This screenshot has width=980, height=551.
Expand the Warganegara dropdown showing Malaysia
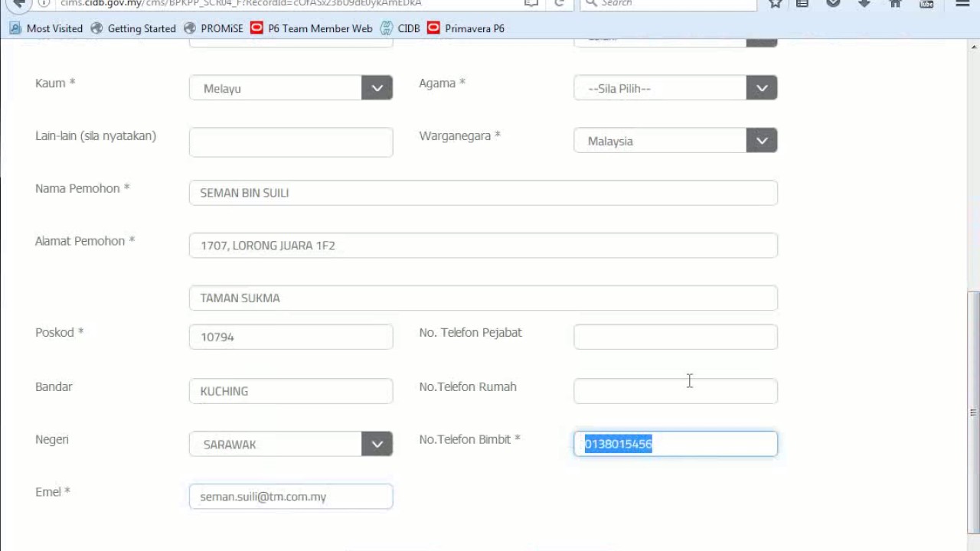pyautogui.click(x=675, y=141)
